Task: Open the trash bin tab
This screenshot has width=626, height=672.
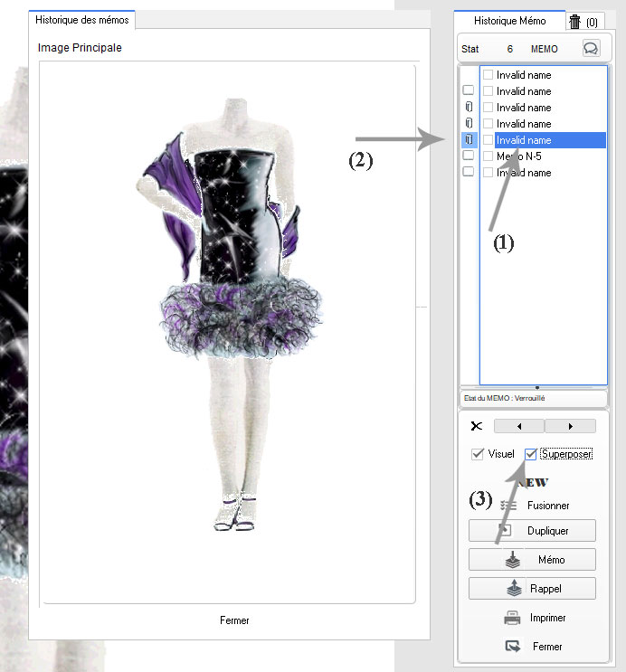Action: [578, 21]
